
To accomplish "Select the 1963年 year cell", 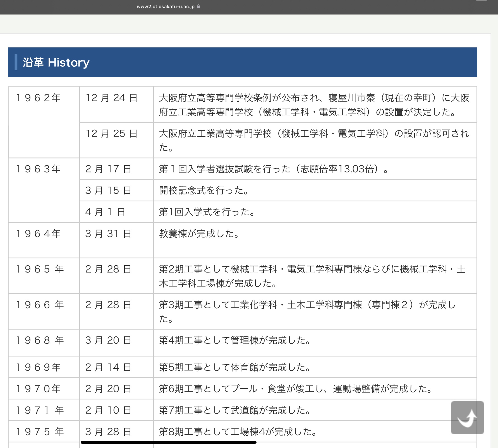I will click(x=44, y=190).
